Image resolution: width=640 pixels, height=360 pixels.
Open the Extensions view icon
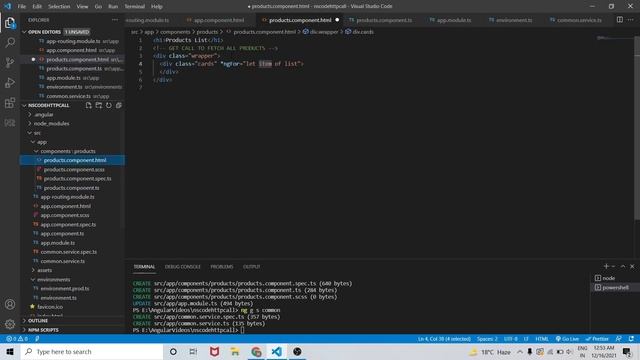tap(10, 102)
